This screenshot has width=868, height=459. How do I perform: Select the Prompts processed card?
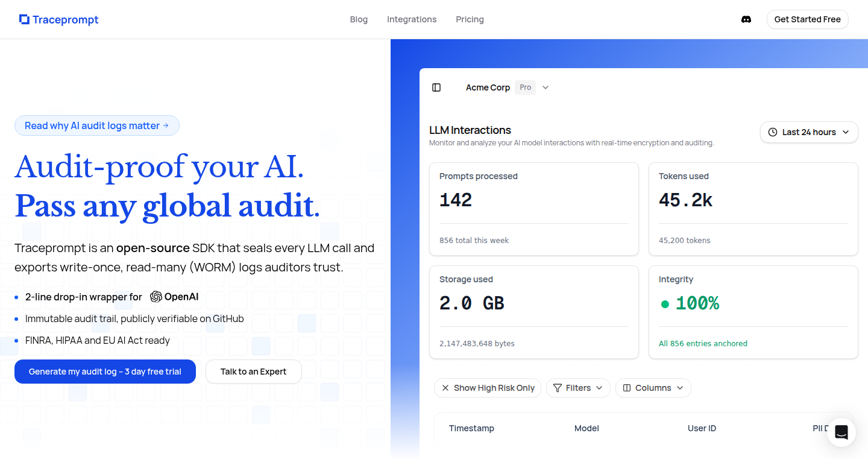[533, 209]
